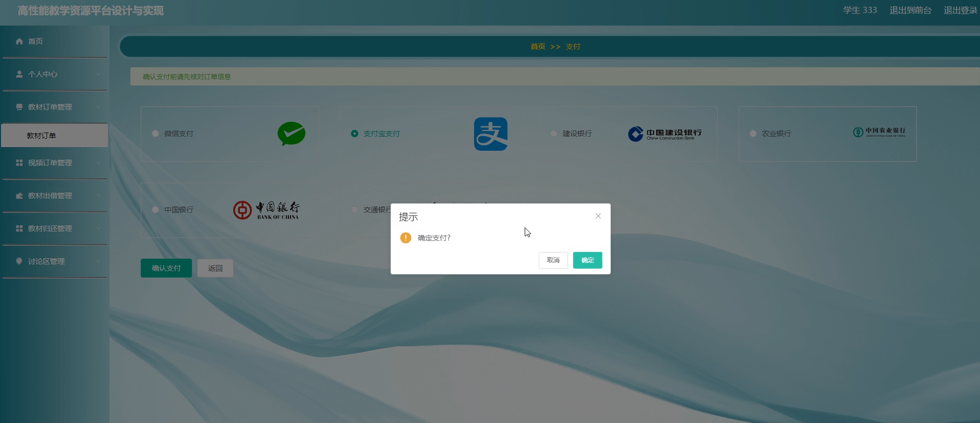This screenshot has height=423, width=980.
Task: Click the grid icon for 视频订单管理
Action: coord(19,163)
